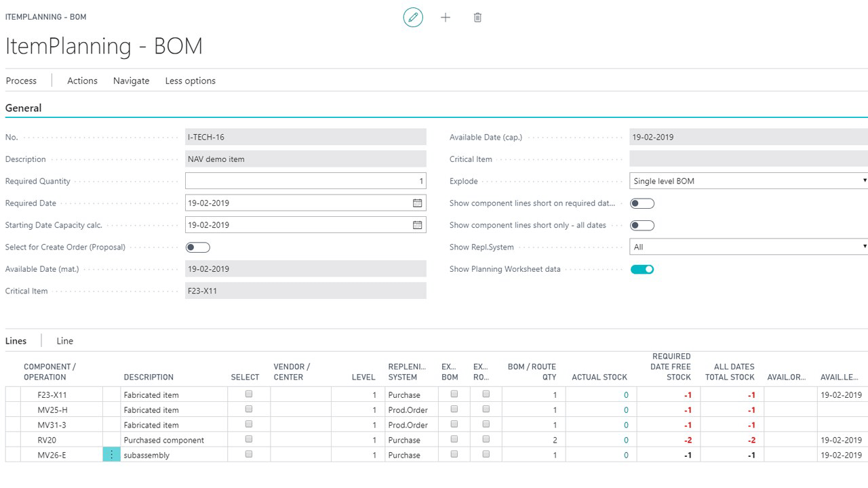The width and height of the screenshot is (868, 488).
Task: Click Actual Stock value for F23-X11
Action: [x=626, y=394]
